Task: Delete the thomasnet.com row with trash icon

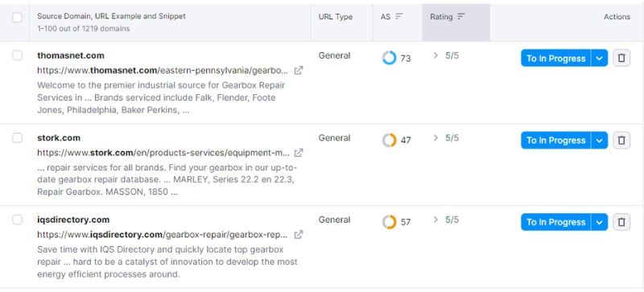Action: point(621,58)
